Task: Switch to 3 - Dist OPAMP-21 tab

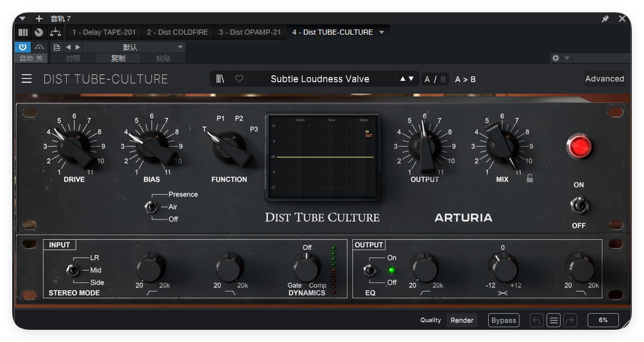Action: (x=250, y=32)
